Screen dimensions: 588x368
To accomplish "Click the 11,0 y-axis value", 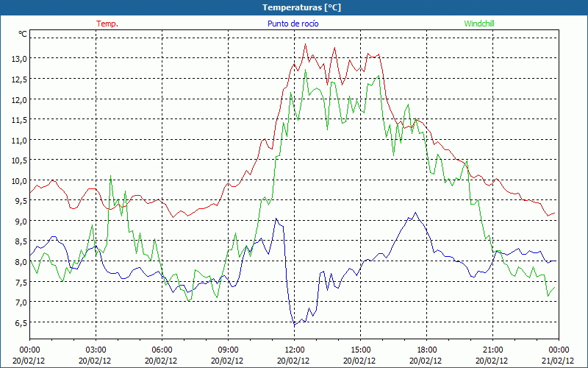I will pyautogui.click(x=19, y=140).
